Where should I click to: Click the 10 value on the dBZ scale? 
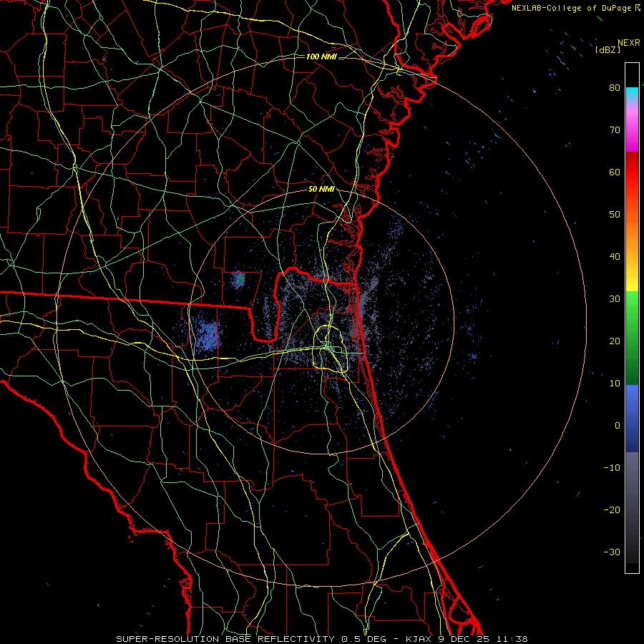click(615, 384)
